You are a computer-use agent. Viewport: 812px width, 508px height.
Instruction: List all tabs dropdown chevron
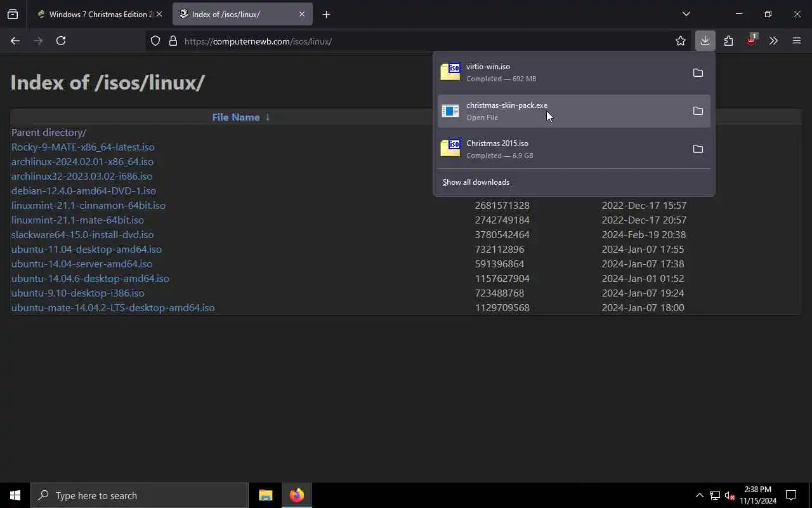pos(686,14)
